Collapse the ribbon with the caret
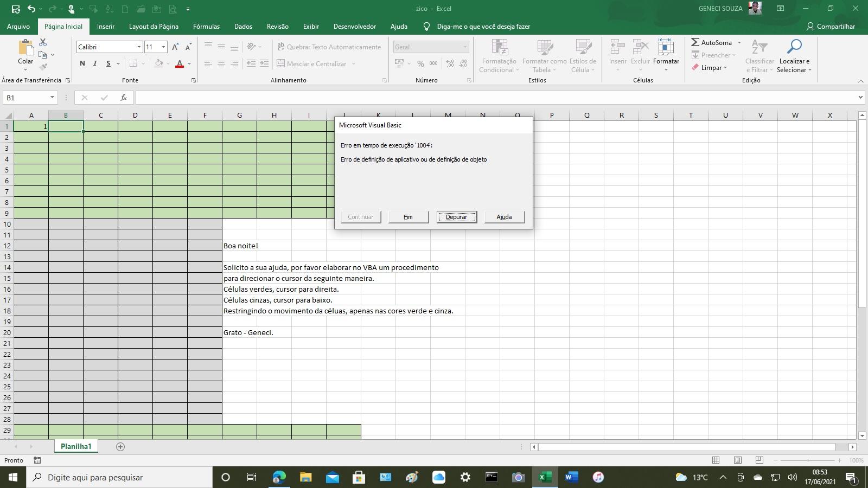Image resolution: width=868 pixels, height=488 pixels. point(860,81)
